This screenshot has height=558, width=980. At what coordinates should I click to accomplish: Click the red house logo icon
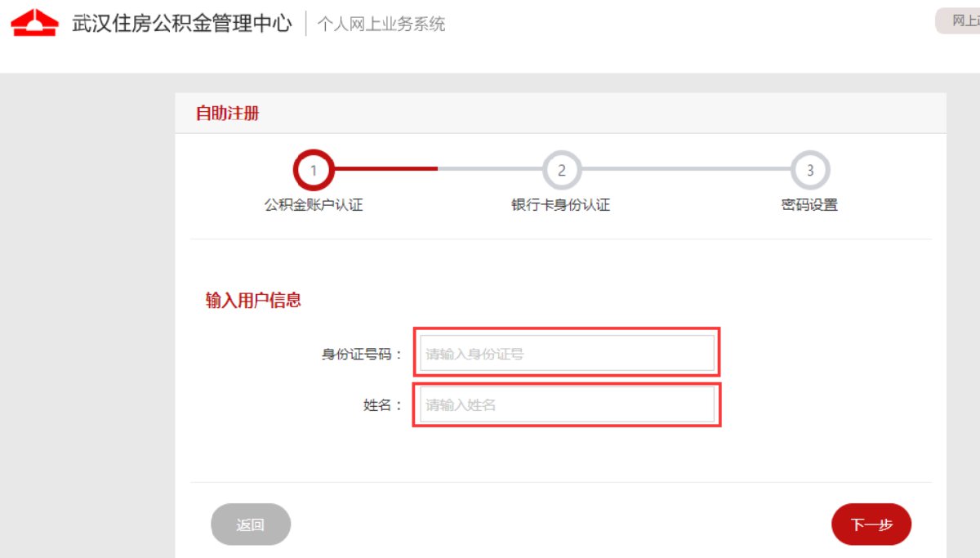(x=34, y=23)
